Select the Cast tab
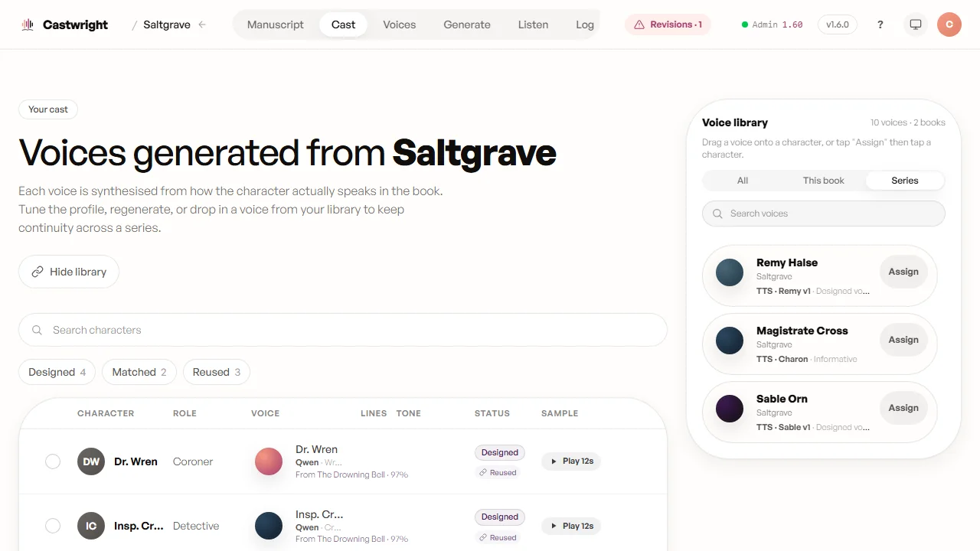Viewport: 980px width, 551px height. [343, 24]
